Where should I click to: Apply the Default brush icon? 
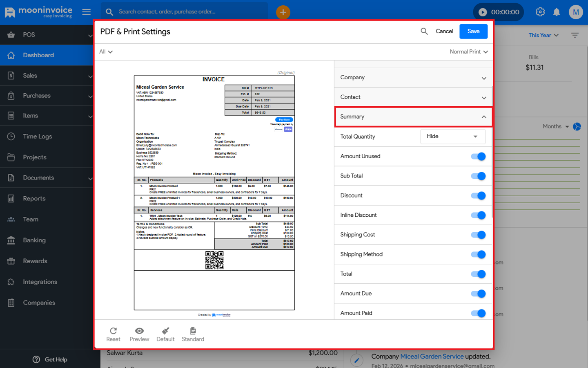(165, 331)
